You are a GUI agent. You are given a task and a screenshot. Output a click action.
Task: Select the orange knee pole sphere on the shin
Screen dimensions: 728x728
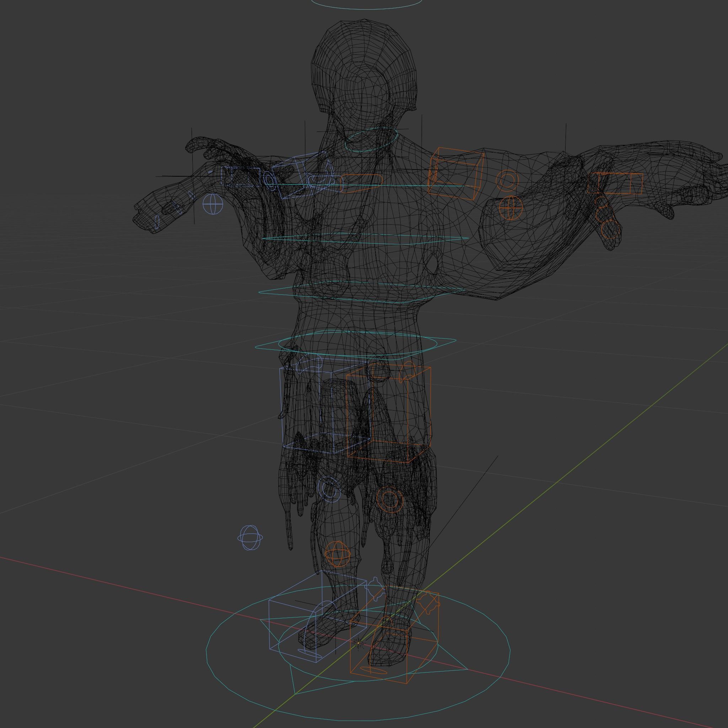click(x=338, y=554)
